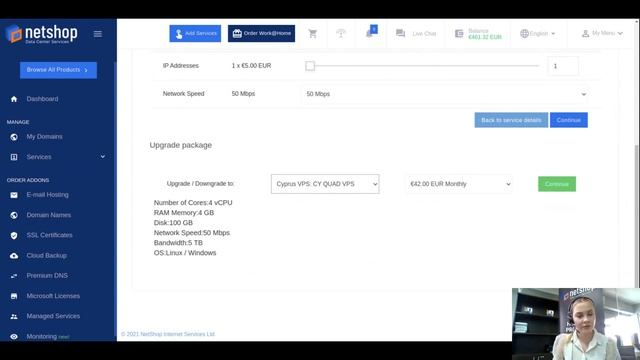Open Domain Names in the sidebar

pos(49,215)
